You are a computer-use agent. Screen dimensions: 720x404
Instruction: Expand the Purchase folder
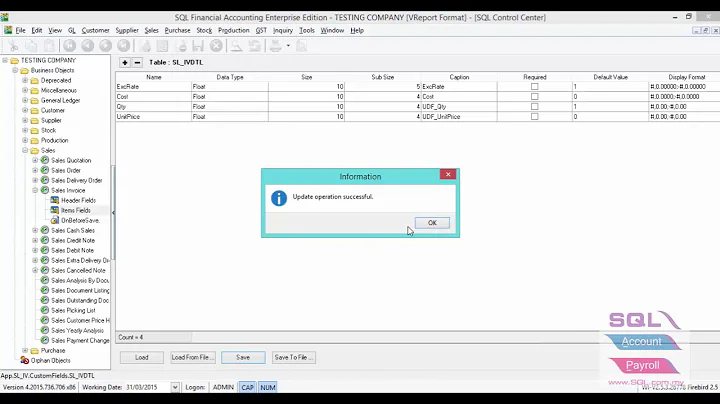[x=25, y=351]
